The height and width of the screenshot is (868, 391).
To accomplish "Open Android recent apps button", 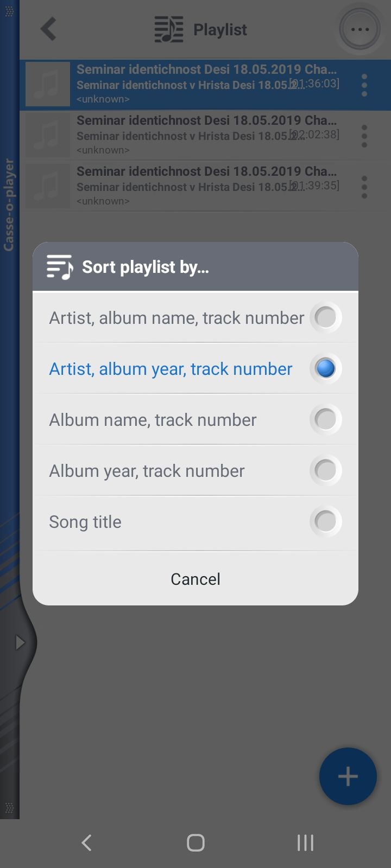I will coord(305,843).
